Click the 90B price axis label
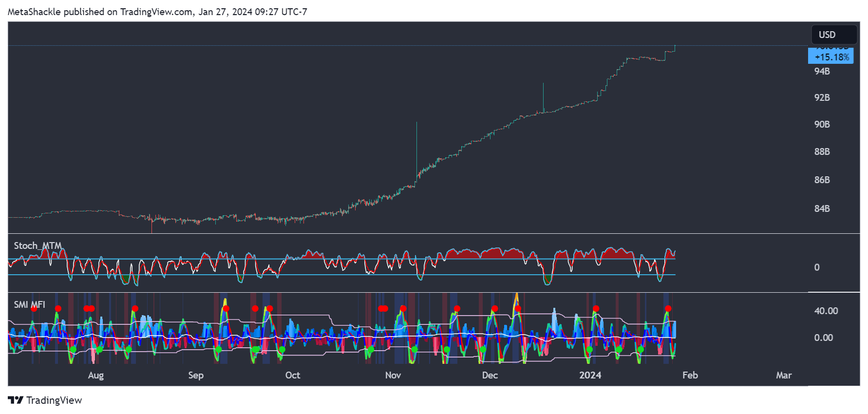 [x=822, y=124]
